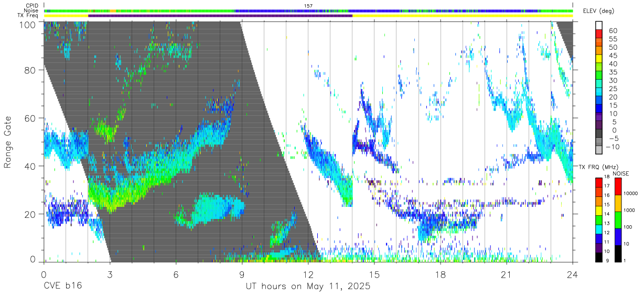644x297 pixels.
Task: Click the hour 12 tick on time axis
Action: click(308, 274)
